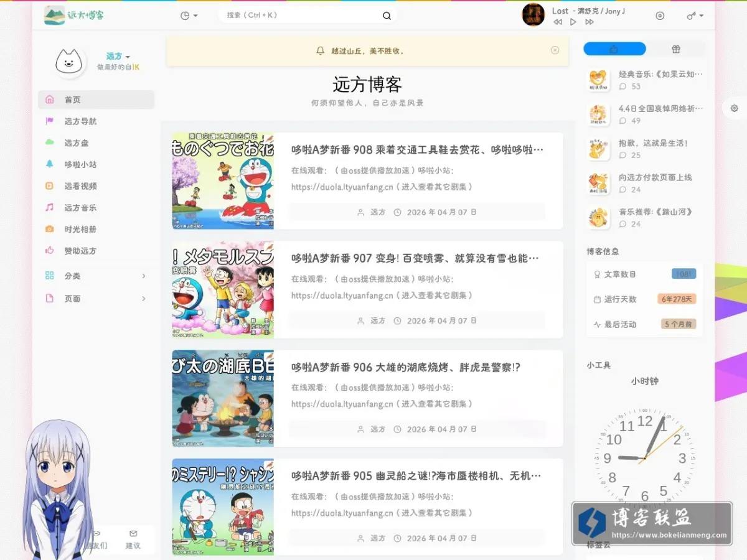Open 经典音乐:《如果云知… in the sidebar list
The image size is (747, 560).
[x=660, y=74]
